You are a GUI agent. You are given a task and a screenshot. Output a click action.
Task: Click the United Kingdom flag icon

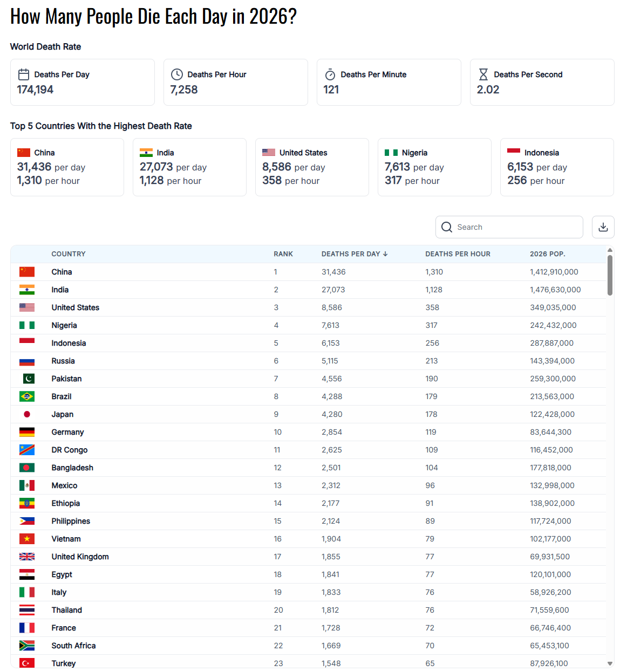click(27, 557)
